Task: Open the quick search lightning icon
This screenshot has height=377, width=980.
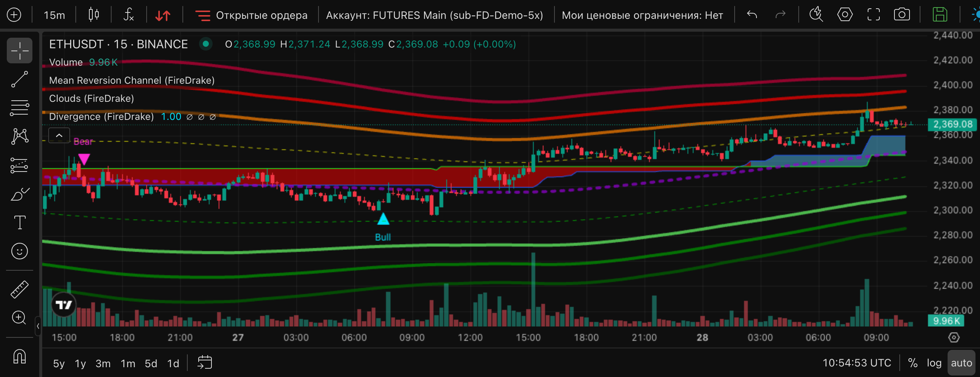Action: 816,15
